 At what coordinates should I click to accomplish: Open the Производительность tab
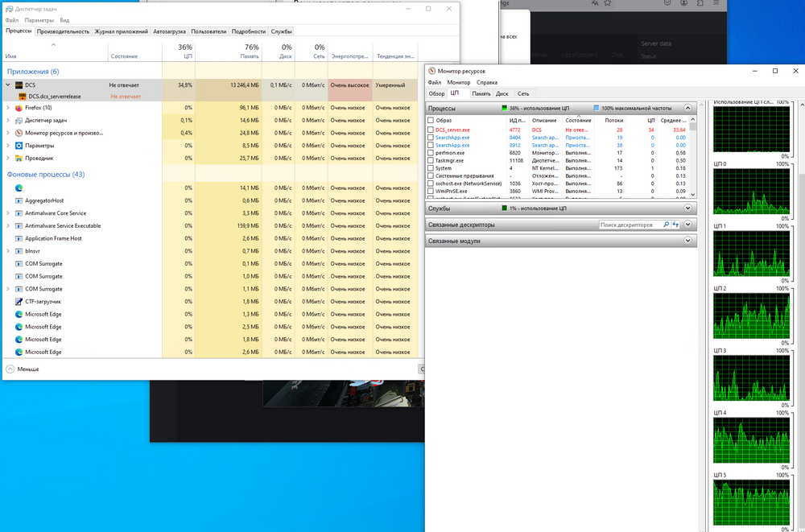[63, 31]
